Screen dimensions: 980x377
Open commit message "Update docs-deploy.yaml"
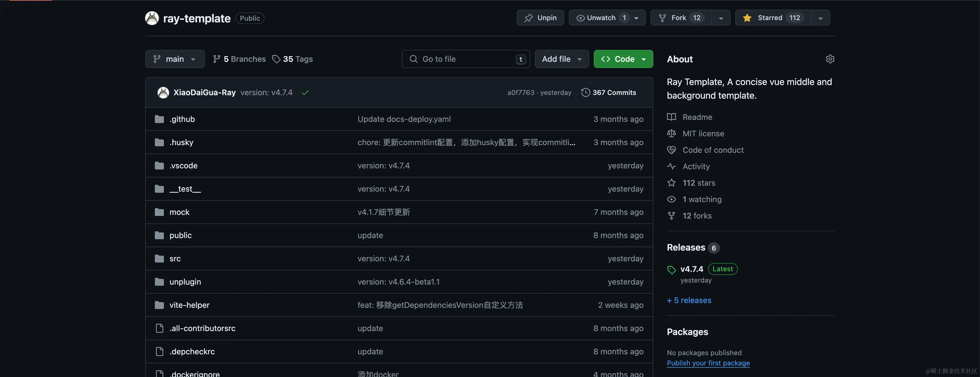[x=404, y=119]
